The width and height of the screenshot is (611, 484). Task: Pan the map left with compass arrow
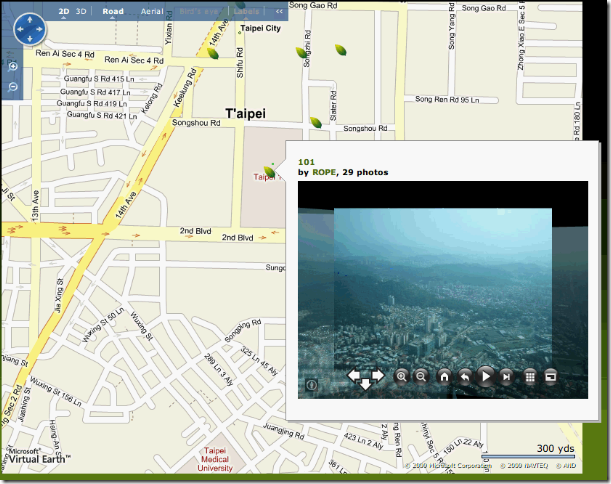point(20,29)
